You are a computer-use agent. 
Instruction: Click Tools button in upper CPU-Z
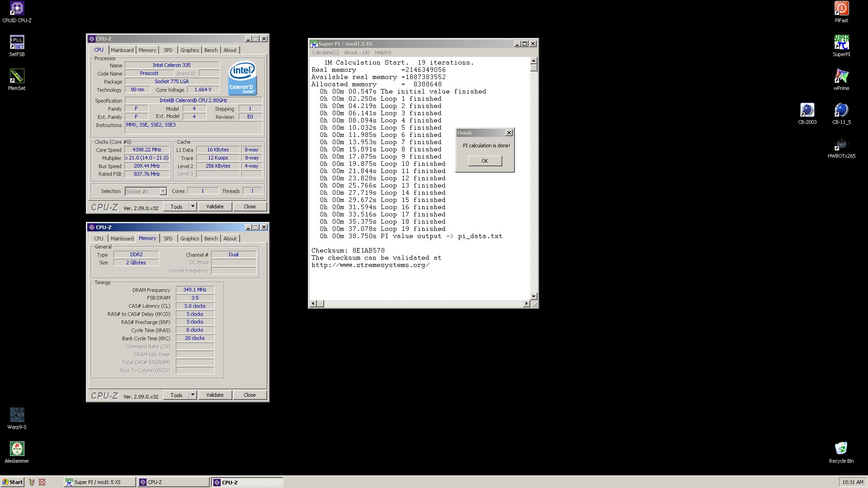(176, 206)
